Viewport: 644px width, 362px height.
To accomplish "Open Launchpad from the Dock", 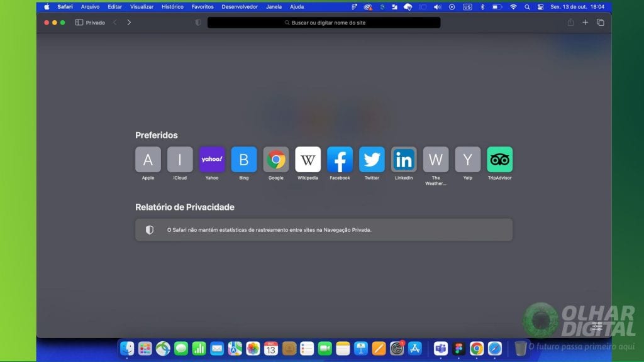I will pos(145,348).
